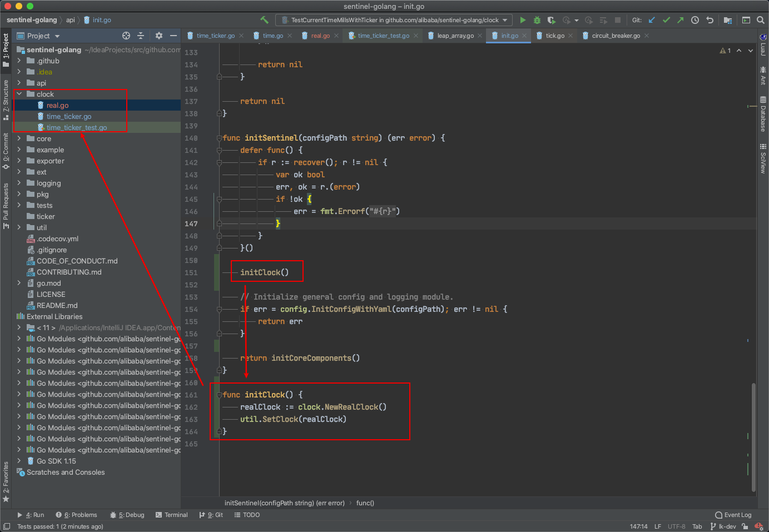
Task: Open the Favorites side panel
Action: tap(6, 481)
